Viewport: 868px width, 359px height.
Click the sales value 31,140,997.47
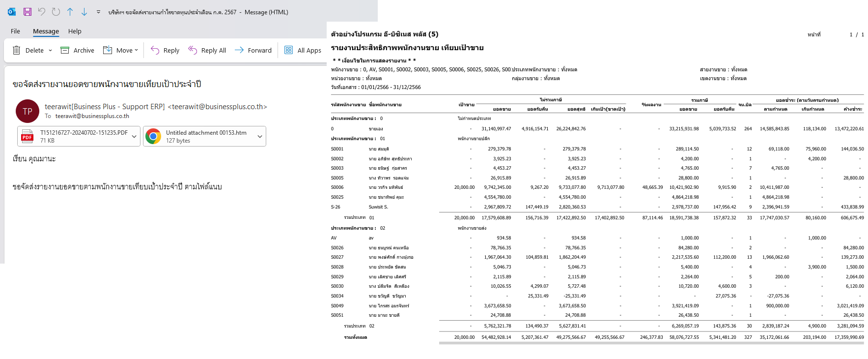click(x=496, y=129)
